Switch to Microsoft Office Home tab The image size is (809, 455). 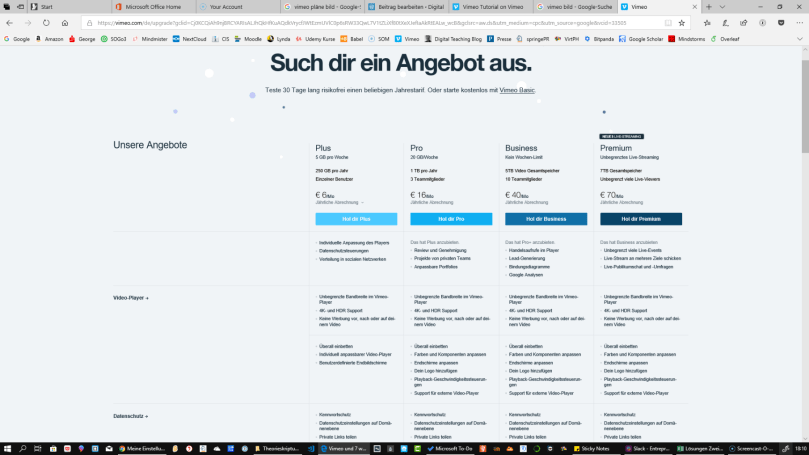tap(154, 7)
